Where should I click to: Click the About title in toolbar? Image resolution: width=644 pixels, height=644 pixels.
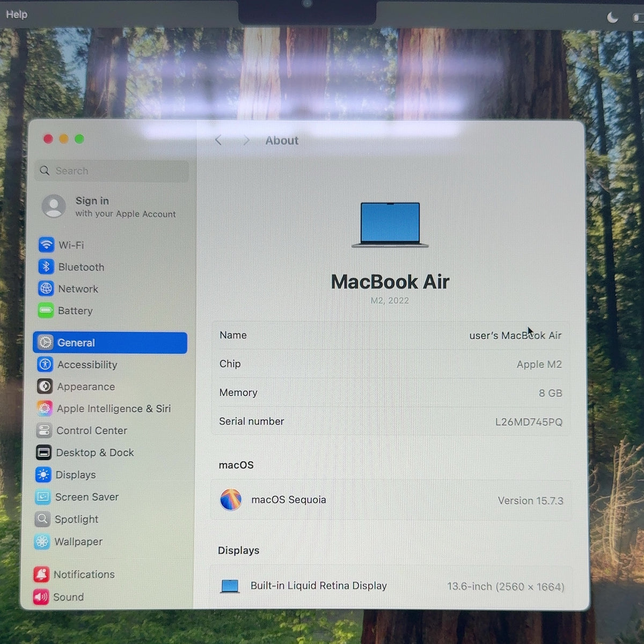point(282,141)
